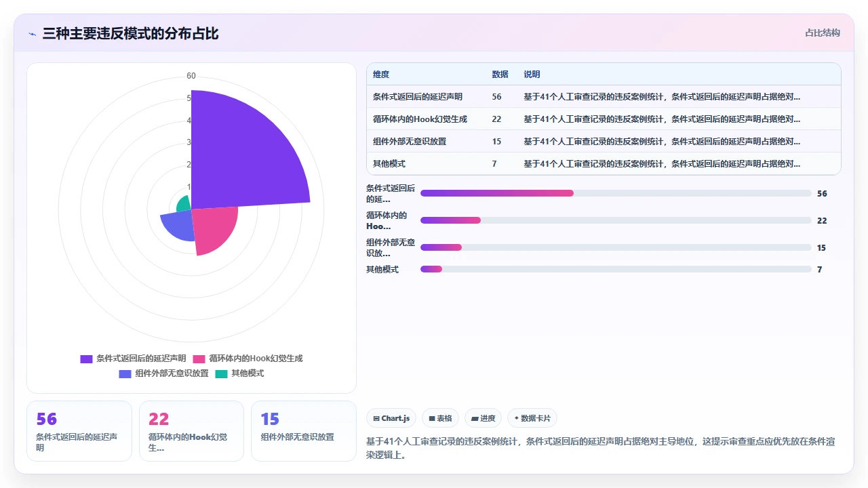Image resolution: width=868 pixels, height=488 pixels.
Task: Click the 其他模式 progress bar showing 7
Action: (616, 269)
